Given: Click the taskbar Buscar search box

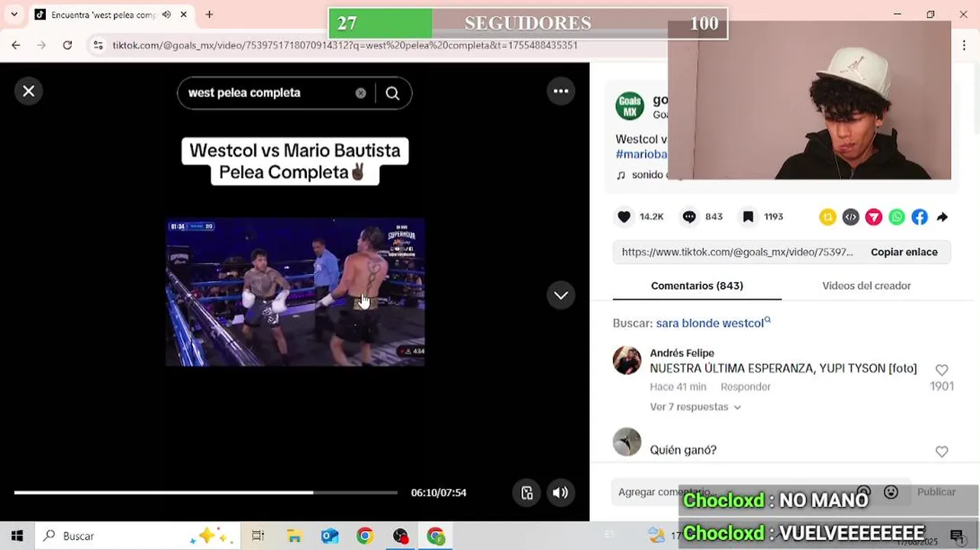Looking at the screenshot, I should (137, 535).
